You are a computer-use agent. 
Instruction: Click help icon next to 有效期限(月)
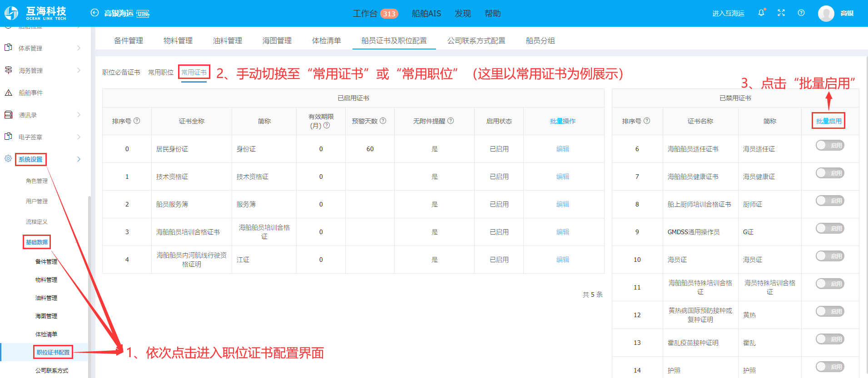(x=327, y=125)
